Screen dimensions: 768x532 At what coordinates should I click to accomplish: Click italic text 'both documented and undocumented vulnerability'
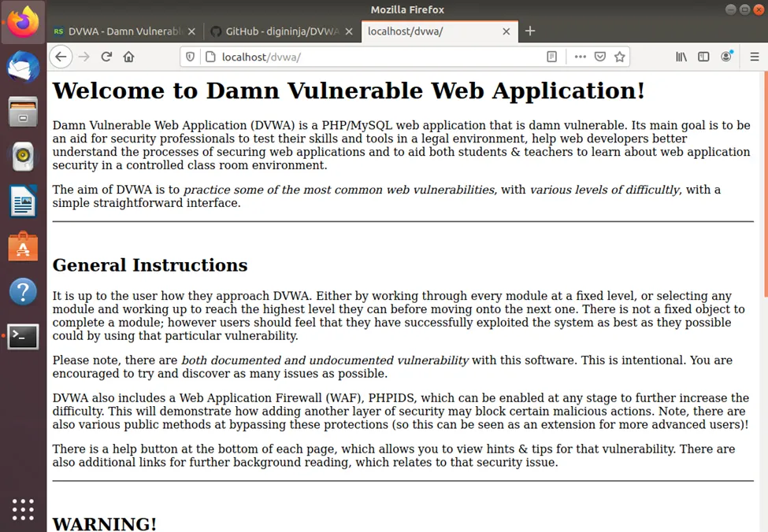(325, 360)
